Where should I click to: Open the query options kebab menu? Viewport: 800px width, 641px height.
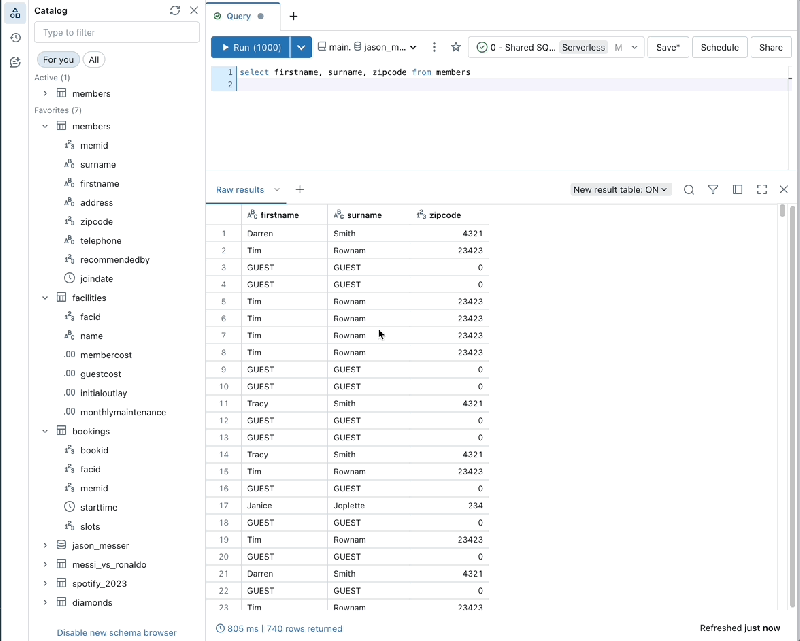click(x=434, y=46)
